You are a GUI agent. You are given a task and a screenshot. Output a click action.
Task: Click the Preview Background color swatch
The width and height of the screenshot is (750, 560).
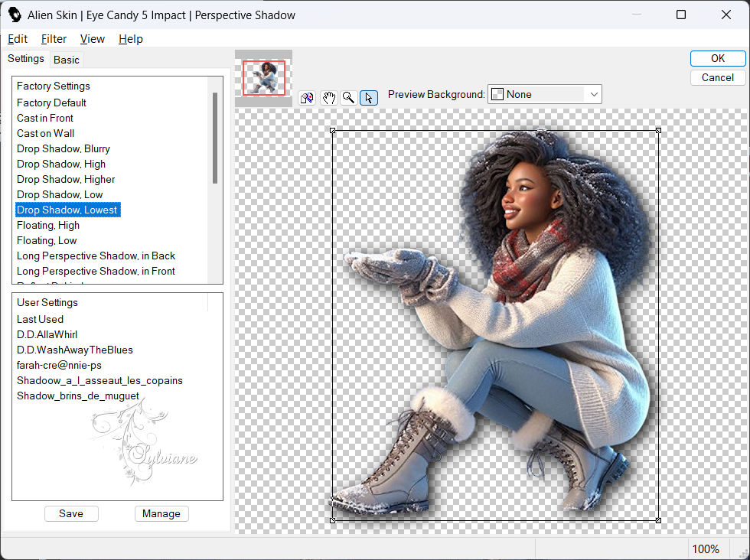point(497,94)
